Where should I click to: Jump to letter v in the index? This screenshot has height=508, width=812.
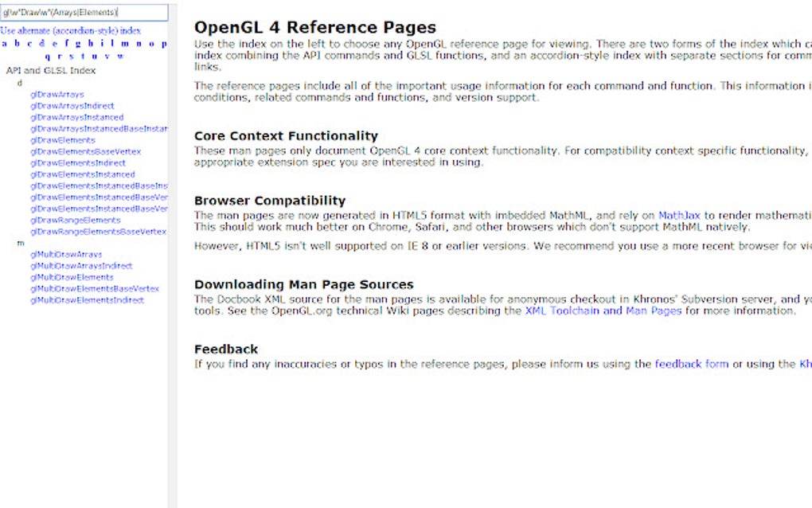coord(107,56)
